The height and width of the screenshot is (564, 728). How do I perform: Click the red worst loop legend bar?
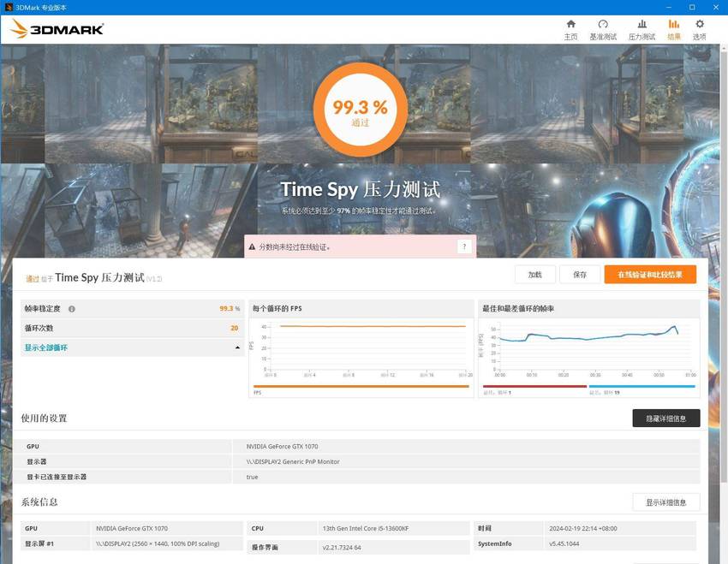coord(534,386)
